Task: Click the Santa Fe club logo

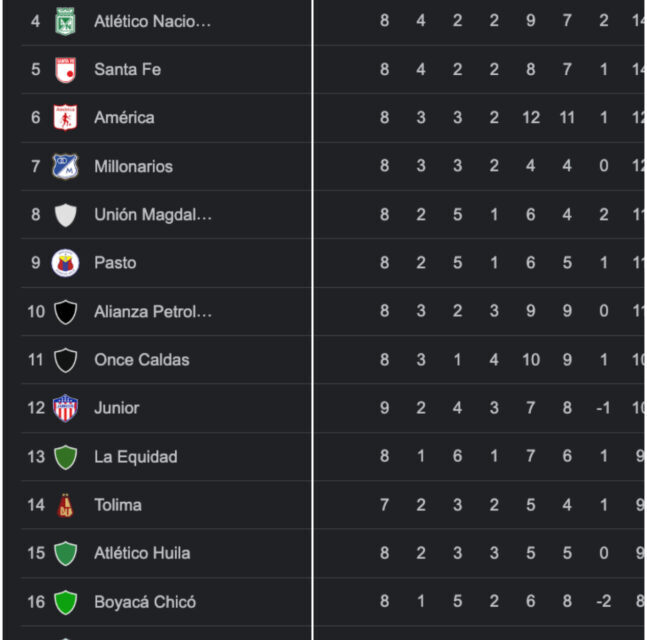Action: click(x=65, y=69)
